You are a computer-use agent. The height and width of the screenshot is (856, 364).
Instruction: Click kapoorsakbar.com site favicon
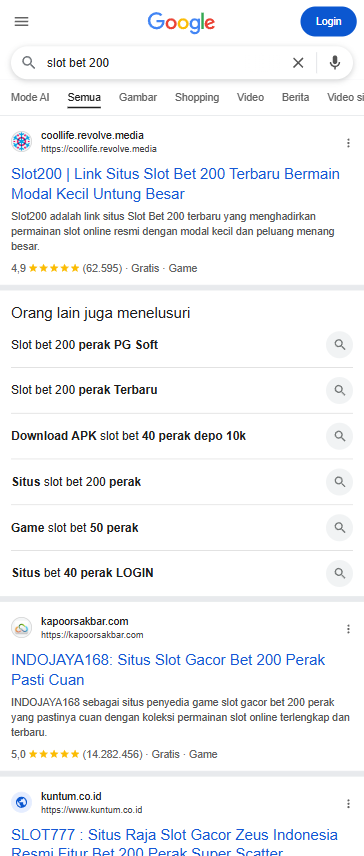pyautogui.click(x=22, y=628)
